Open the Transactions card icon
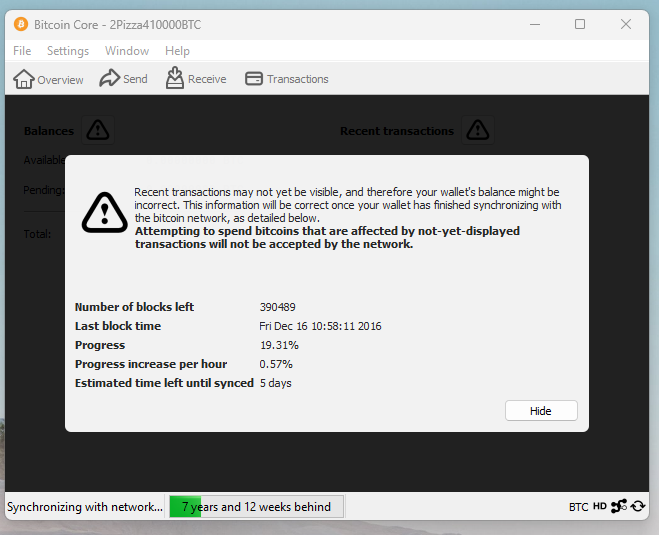The height and width of the screenshot is (535, 659). tap(254, 79)
